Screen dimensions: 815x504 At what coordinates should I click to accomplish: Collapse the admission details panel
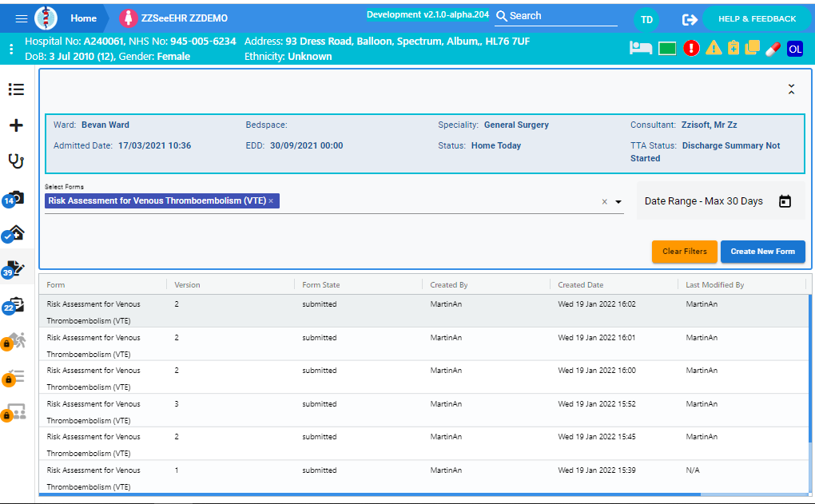[x=791, y=89]
